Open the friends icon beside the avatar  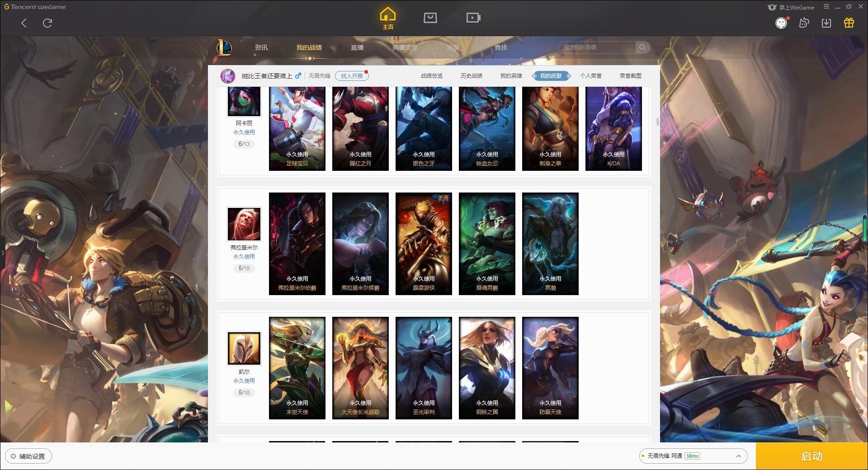coord(804,23)
